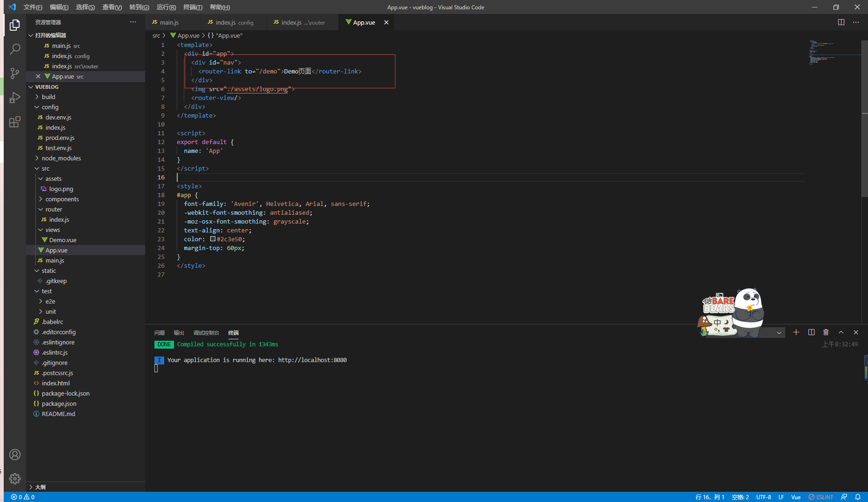Open editor More Actions ellipsis
Screen dimensions: 868x502
856,22
